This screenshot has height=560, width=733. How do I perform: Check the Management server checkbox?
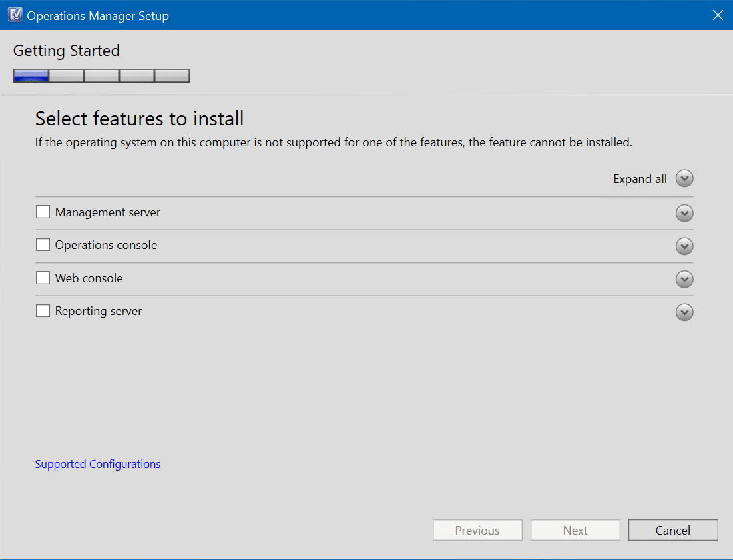pos(43,212)
